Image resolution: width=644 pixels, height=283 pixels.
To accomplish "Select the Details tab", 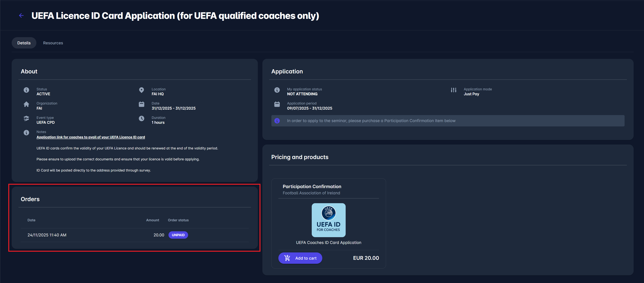I will tap(24, 43).
